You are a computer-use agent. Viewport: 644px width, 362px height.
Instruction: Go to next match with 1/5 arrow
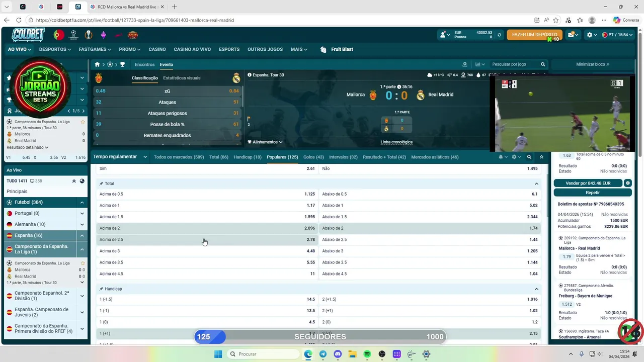coord(84,111)
